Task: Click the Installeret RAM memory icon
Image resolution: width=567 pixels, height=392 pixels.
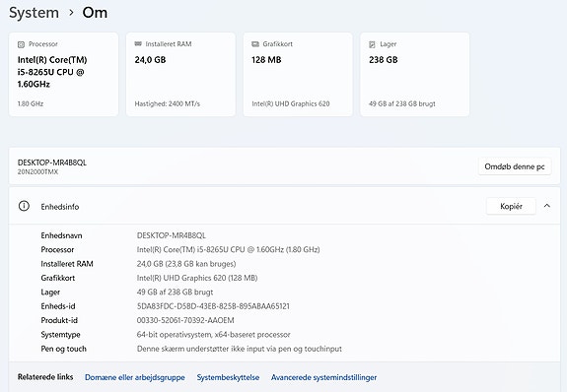Action: (138, 43)
